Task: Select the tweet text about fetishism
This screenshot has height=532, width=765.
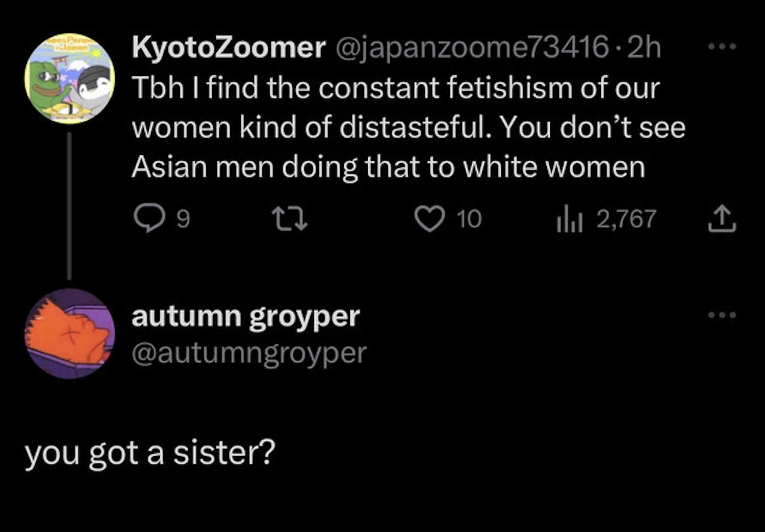Action: coord(408,128)
